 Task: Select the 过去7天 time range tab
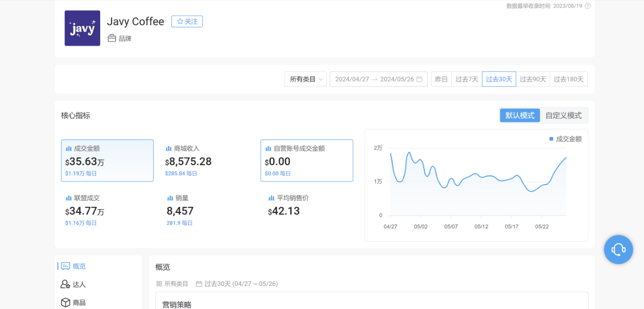pos(467,79)
